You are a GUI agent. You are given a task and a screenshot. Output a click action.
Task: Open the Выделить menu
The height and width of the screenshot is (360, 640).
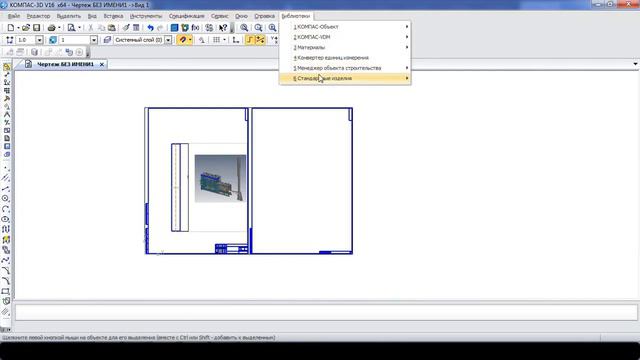[69, 16]
